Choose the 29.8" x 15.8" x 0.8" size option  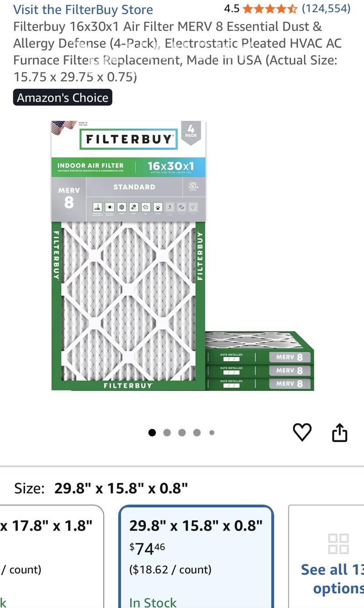tap(196, 557)
